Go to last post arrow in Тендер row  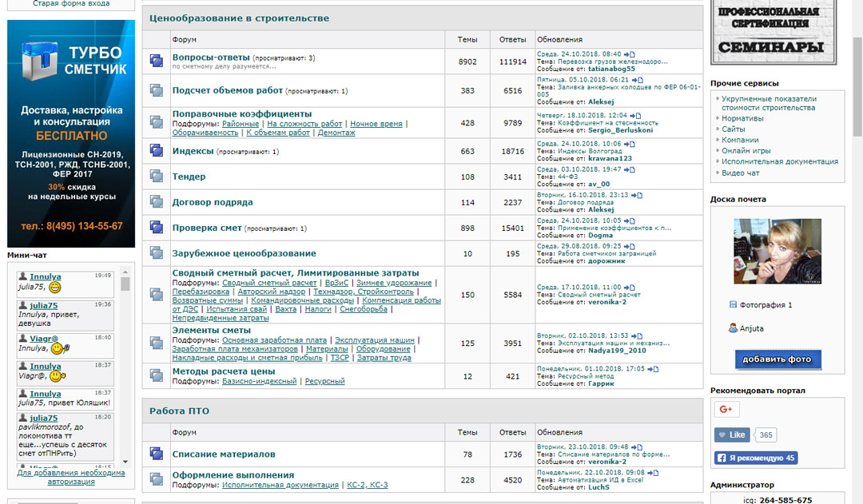[x=637, y=169]
